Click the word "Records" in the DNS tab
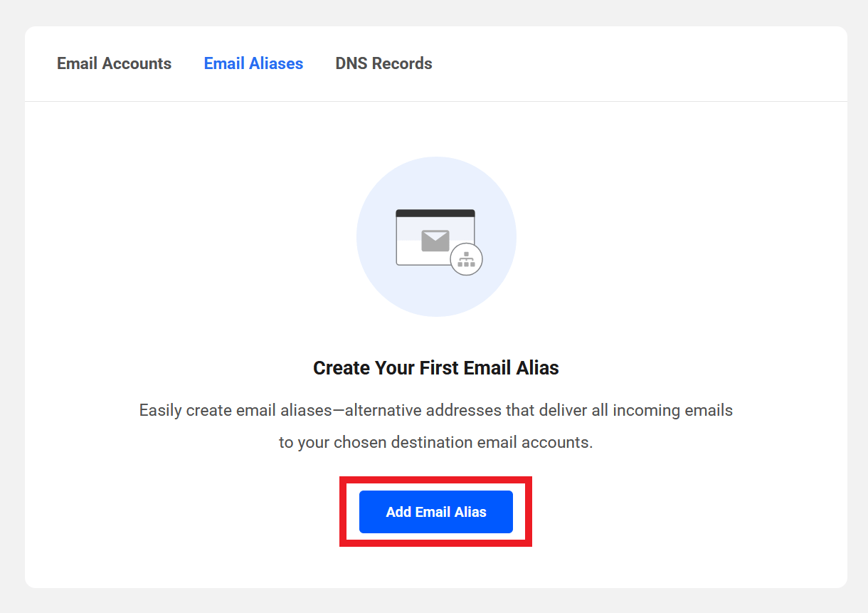This screenshot has height=613, width=868. click(x=402, y=63)
